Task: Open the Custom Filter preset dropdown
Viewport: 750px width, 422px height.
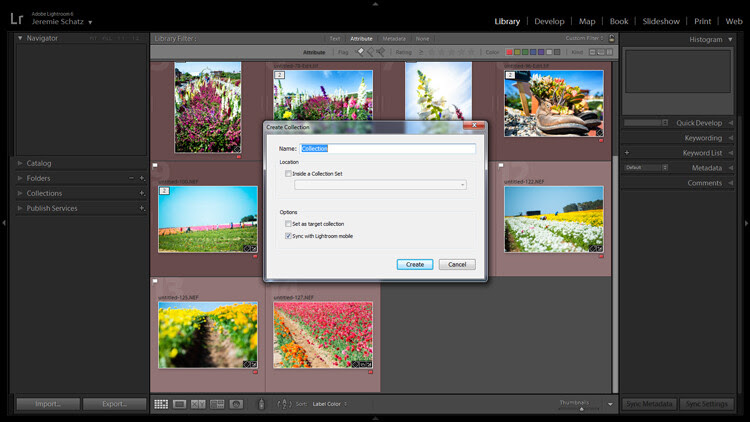Action: [585, 38]
